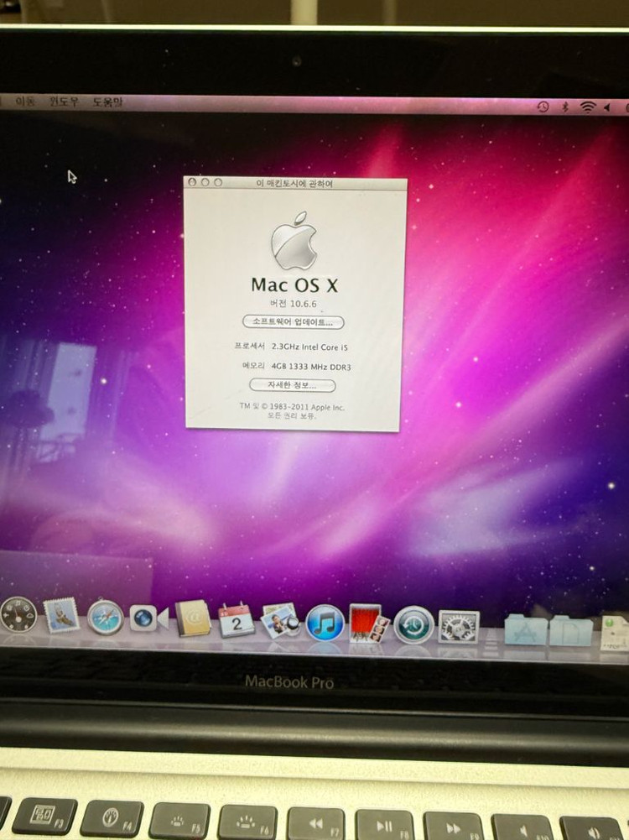
Task: Click processor text 2.3GHz Intel Core i5
Action: click(310, 347)
